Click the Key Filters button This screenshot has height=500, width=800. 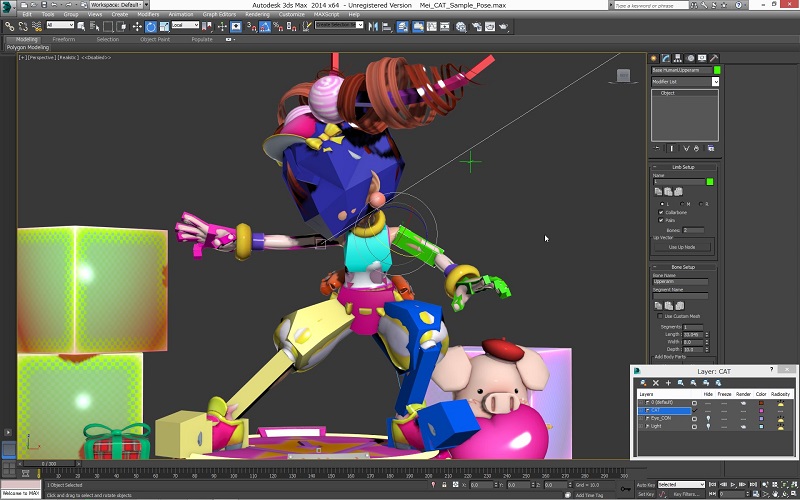tap(685, 494)
